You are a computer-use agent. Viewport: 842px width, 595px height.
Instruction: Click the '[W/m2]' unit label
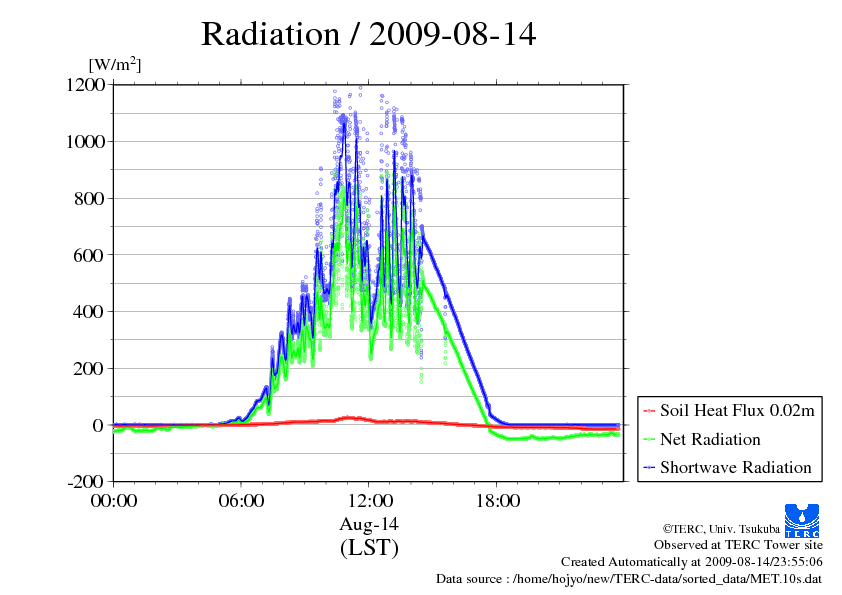(115, 64)
